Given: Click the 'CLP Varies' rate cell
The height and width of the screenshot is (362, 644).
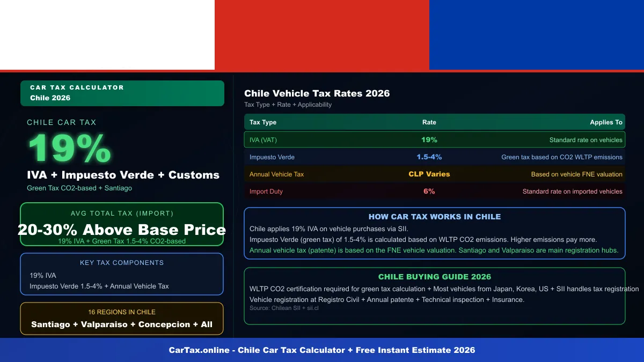Looking at the screenshot, I should tap(429, 174).
